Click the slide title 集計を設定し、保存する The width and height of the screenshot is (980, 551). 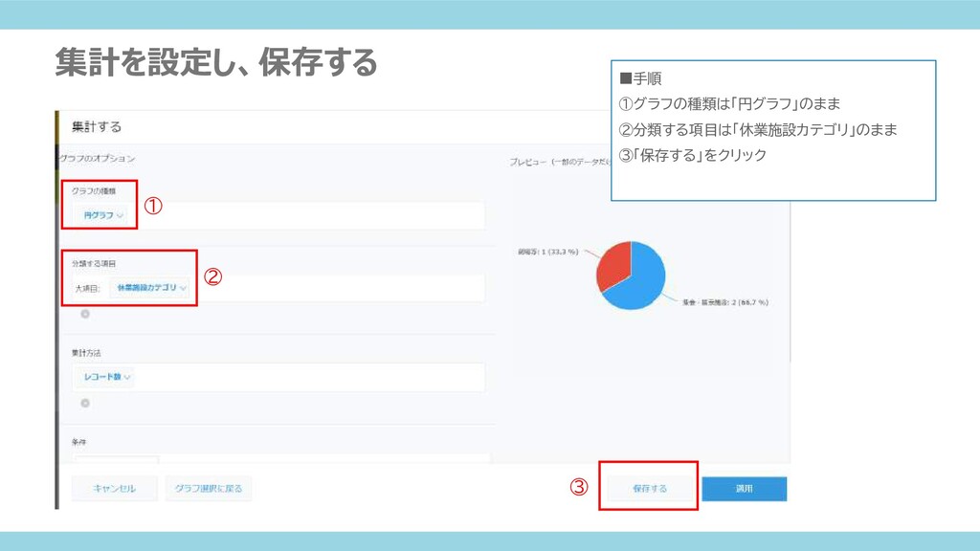[216, 62]
